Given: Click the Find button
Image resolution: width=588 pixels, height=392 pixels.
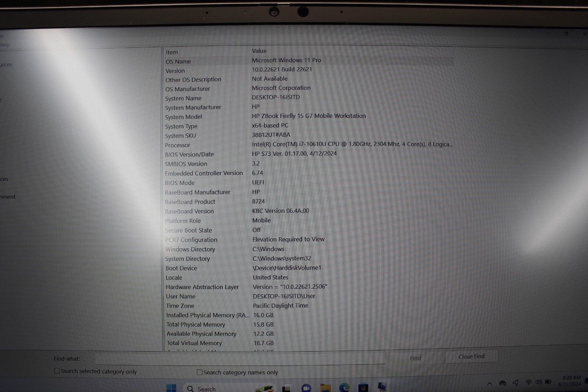Looking at the screenshot, I should click(415, 358).
